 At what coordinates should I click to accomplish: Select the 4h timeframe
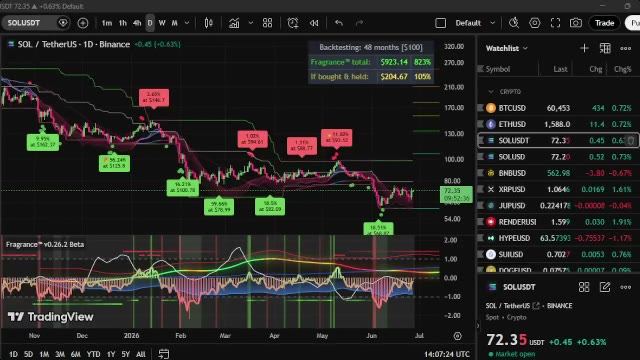(137, 23)
